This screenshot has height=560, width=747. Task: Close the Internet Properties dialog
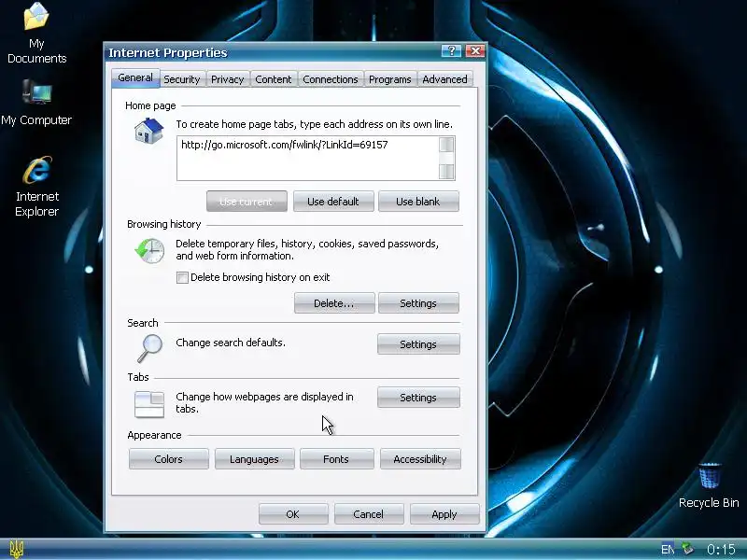click(x=475, y=50)
